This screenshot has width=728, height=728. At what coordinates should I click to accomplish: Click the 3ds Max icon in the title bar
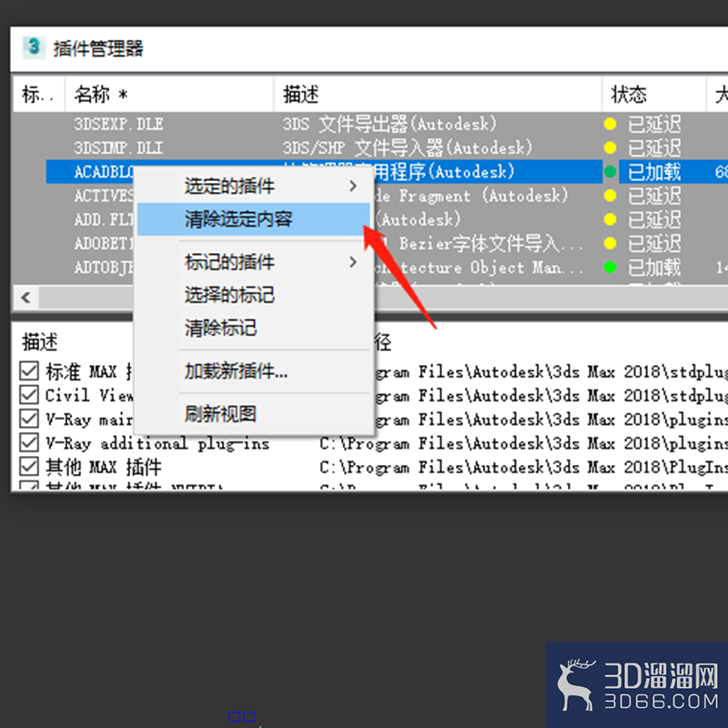tap(34, 47)
